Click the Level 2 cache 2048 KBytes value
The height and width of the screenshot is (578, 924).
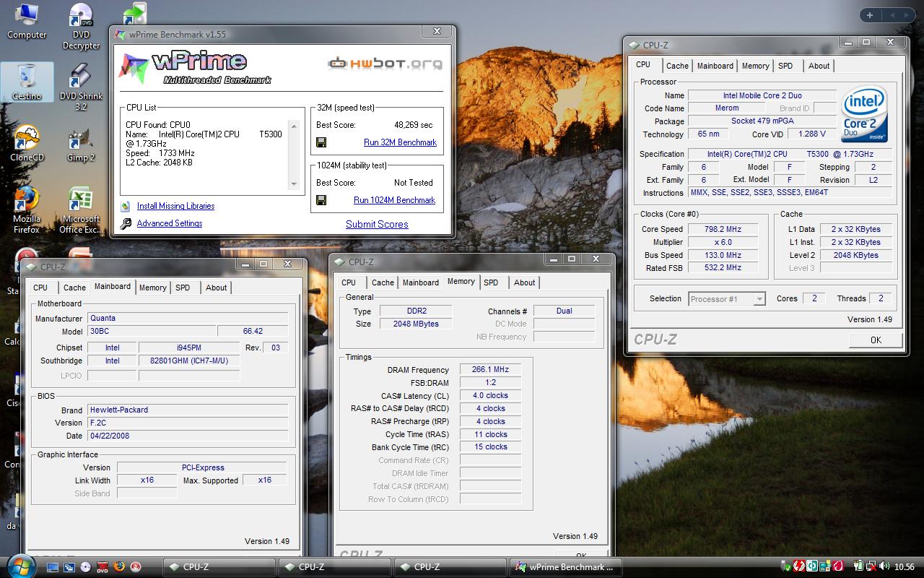pos(855,255)
